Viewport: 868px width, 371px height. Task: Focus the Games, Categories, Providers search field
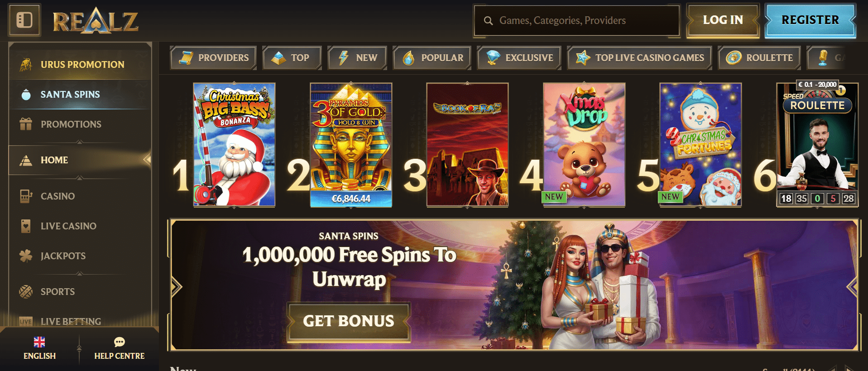(x=576, y=20)
